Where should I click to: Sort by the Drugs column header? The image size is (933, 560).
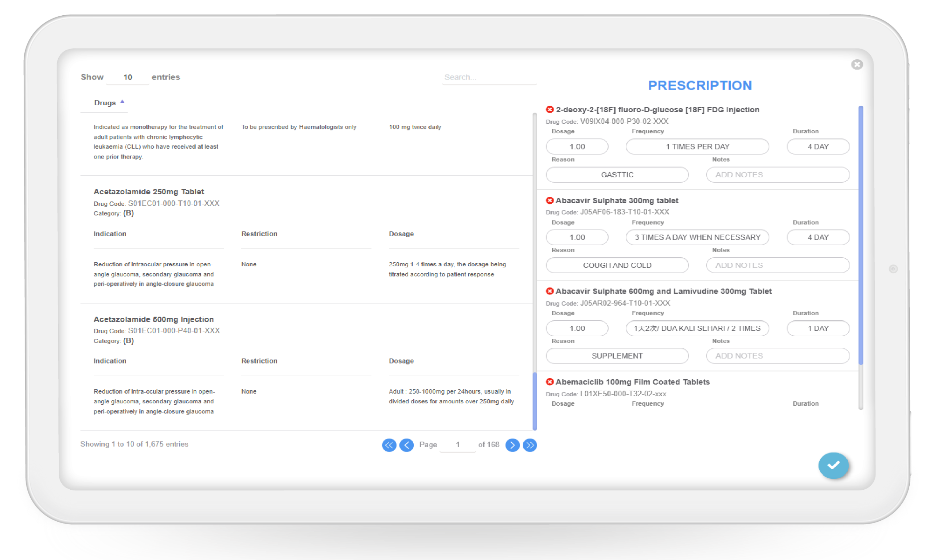pos(105,103)
